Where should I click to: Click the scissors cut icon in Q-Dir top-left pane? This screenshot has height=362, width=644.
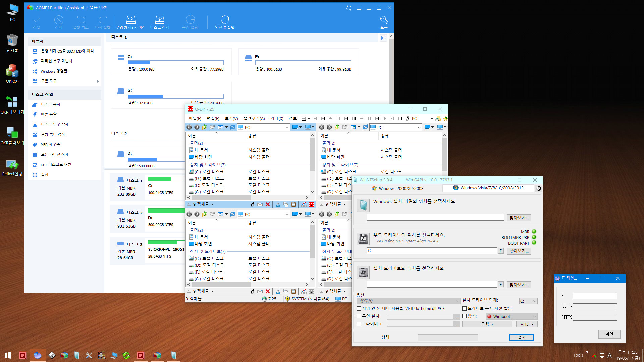click(278, 204)
